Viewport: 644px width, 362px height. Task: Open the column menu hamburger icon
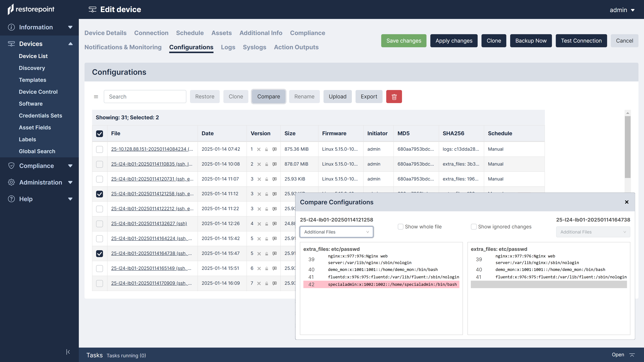[96, 97]
